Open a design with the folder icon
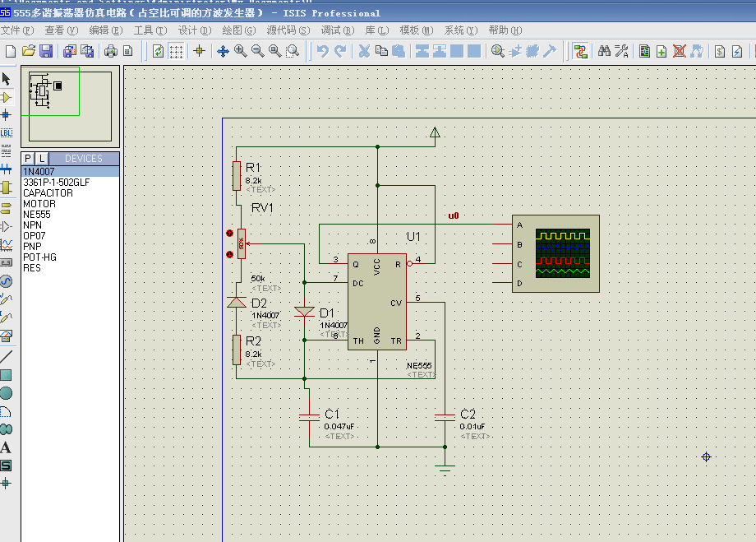This screenshot has height=542, width=756. pyautogui.click(x=29, y=51)
